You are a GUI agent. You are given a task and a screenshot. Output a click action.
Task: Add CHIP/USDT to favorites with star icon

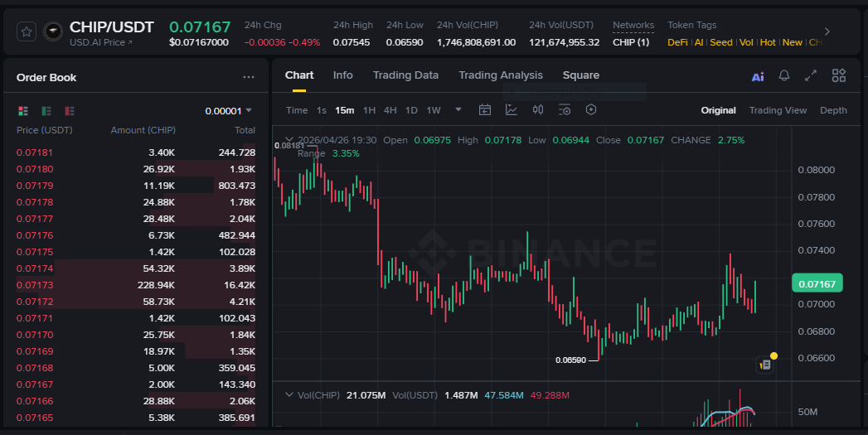tap(26, 31)
